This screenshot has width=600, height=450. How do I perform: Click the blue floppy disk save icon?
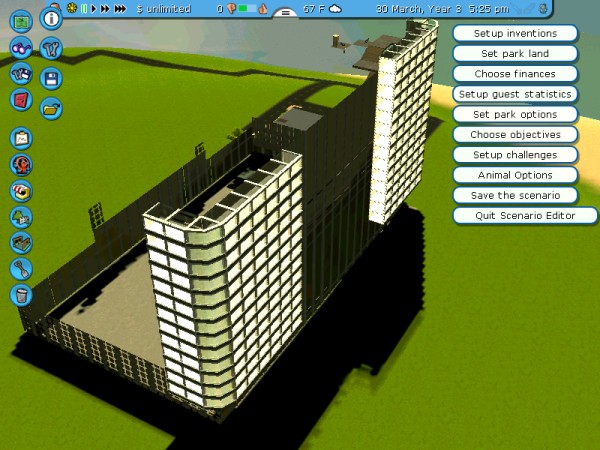[51, 79]
